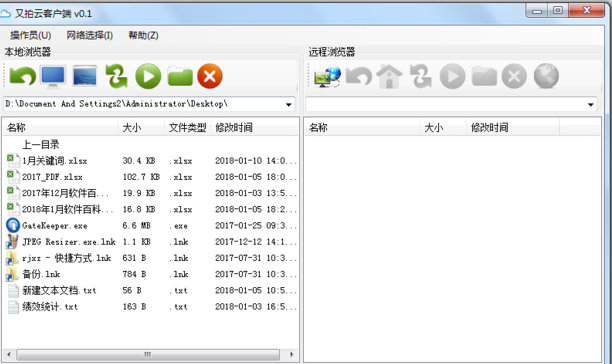Click the right scroll arrow of local list
Viewport: 612px width, 364px height.
292,355
